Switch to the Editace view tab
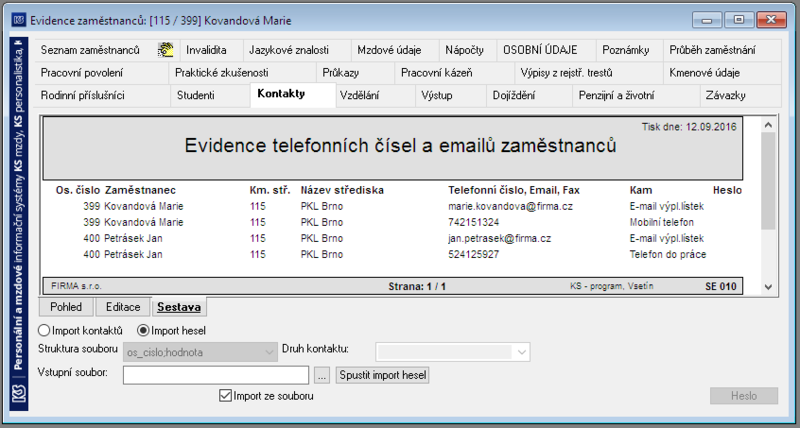This screenshot has height=428, width=800. [x=123, y=307]
